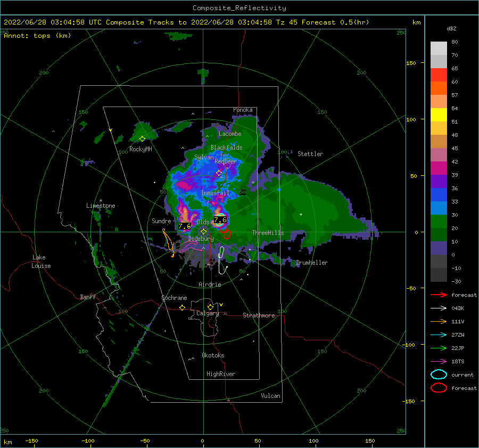Click the Airdrie city label
Viewport: 479px width, 448px height.
[x=210, y=284]
